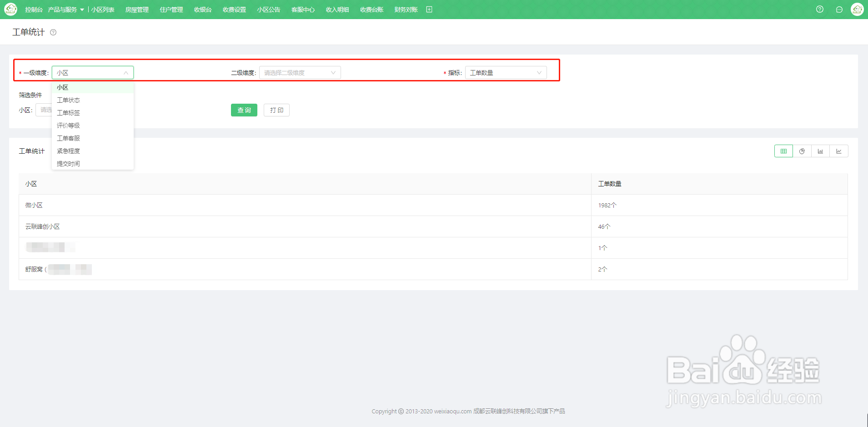This screenshot has width=868, height=427.
Task: Click the 1个 value cell
Action: point(719,248)
